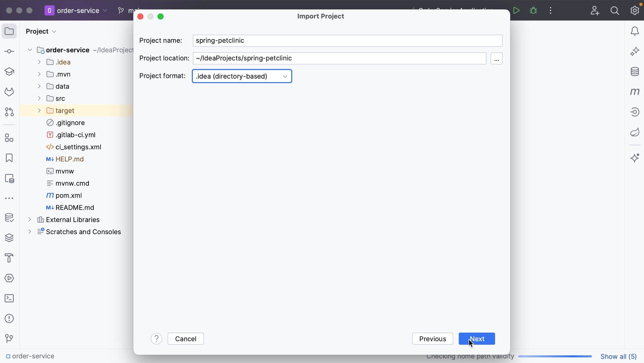Screen dimensions: 644x363
Task: Click the help question mark button
Action: tap(156, 339)
